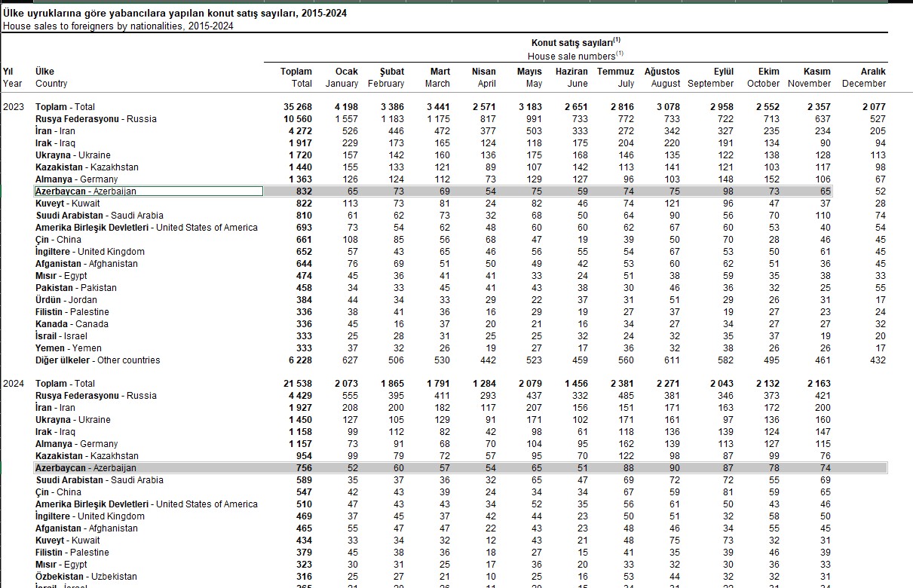Click the Ocak January column header
913x588 pixels.
(343, 78)
